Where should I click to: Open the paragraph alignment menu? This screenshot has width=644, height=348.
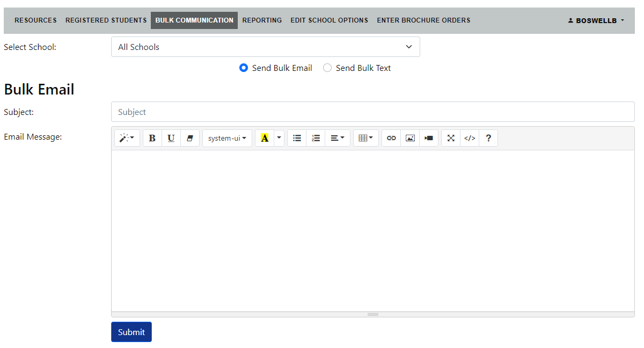(338, 138)
